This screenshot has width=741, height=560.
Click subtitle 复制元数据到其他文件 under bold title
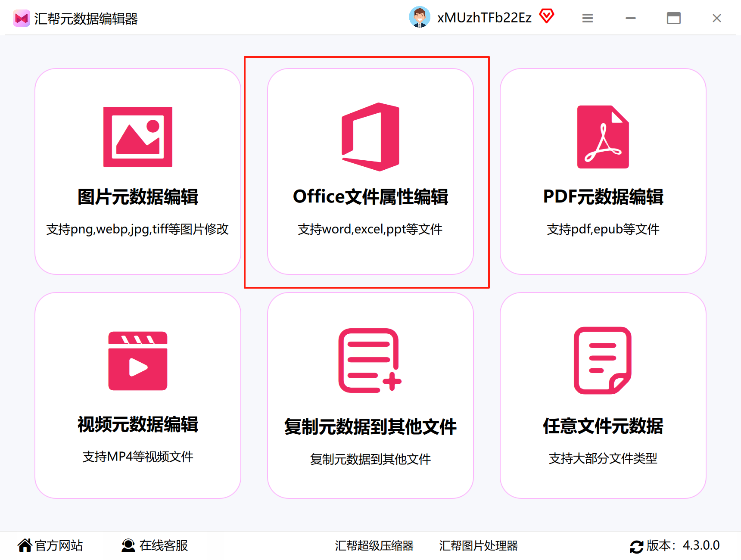[x=370, y=459]
